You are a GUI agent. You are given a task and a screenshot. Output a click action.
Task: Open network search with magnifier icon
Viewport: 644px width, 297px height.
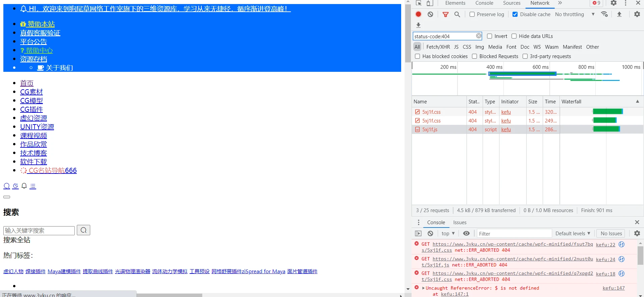pyautogui.click(x=457, y=14)
